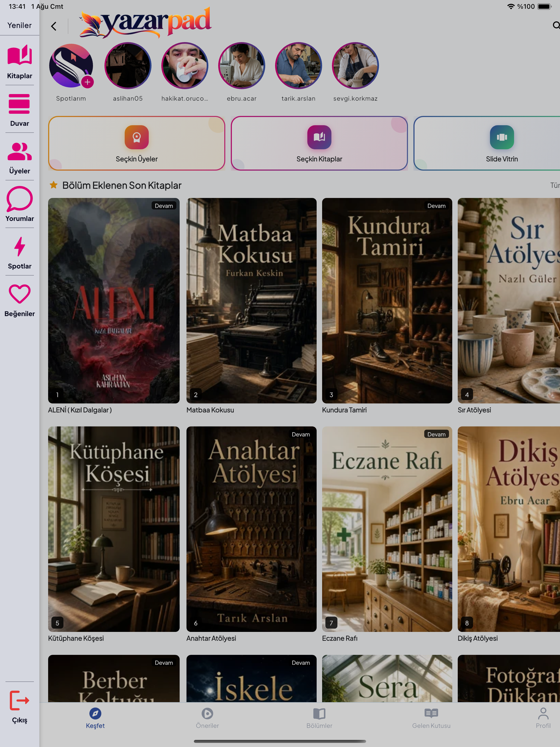Tap the yazarpad logo
Viewport: 560px width, 747px height.
[145, 22]
